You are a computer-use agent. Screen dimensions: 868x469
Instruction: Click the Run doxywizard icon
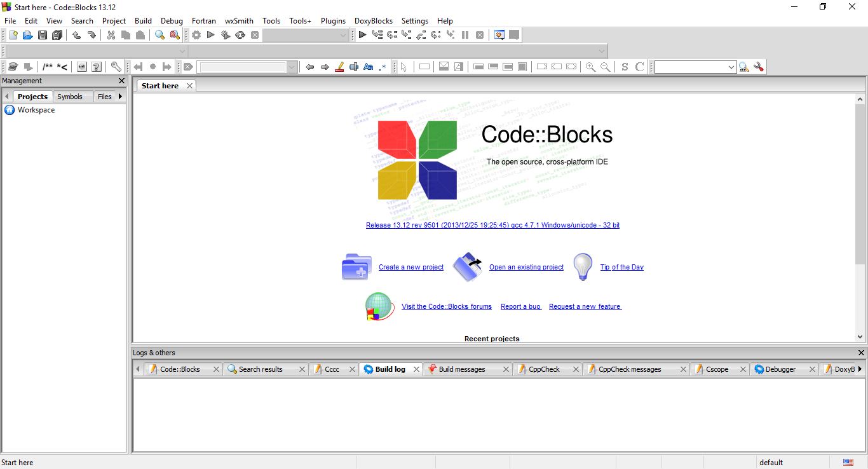click(12, 67)
